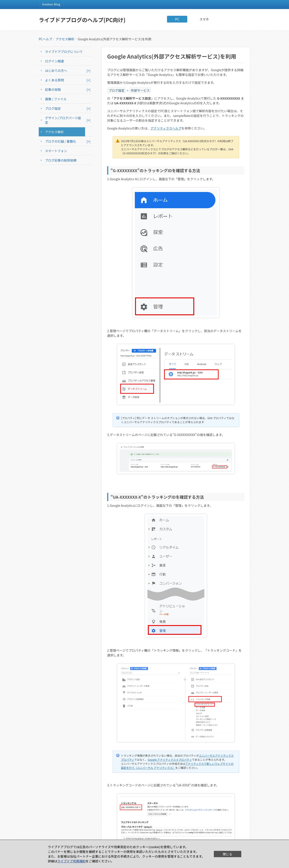Open 記事の投稿 sidebar item
The width and height of the screenshot is (289, 868).
coord(53,89)
